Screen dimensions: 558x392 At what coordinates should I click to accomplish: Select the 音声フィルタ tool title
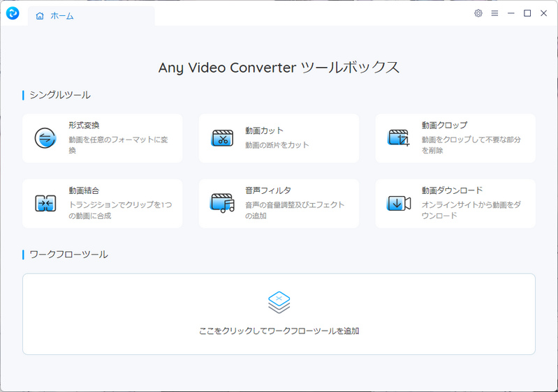point(268,190)
